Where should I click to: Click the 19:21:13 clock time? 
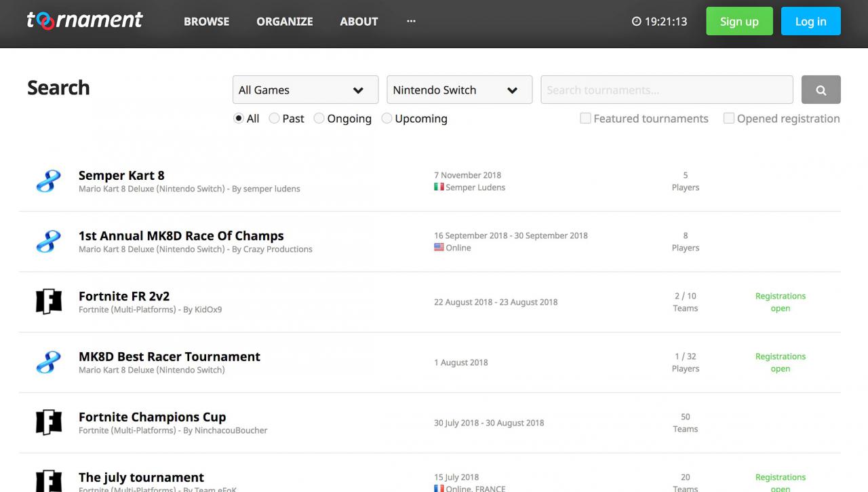coord(666,22)
